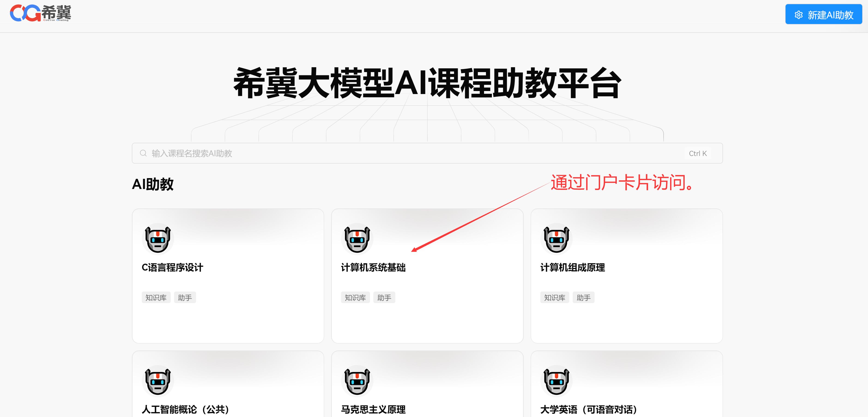
Task: Click robot avatar of 计算机系统基础 card
Action: (357, 239)
